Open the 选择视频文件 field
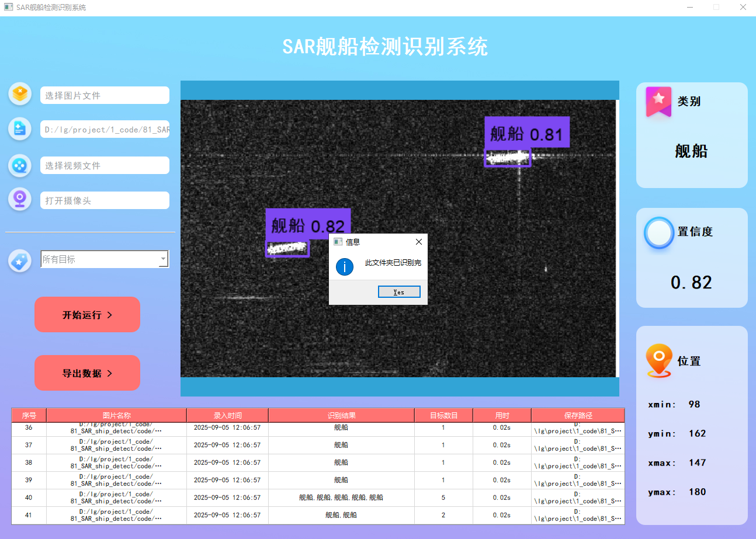The height and width of the screenshot is (539, 756). [105, 165]
